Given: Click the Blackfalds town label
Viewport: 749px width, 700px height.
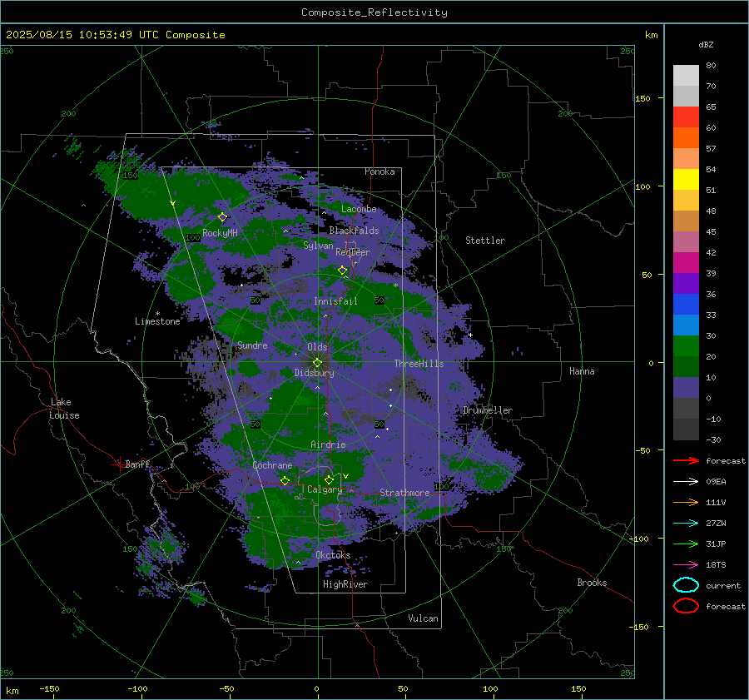Looking at the screenshot, I should (354, 231).
